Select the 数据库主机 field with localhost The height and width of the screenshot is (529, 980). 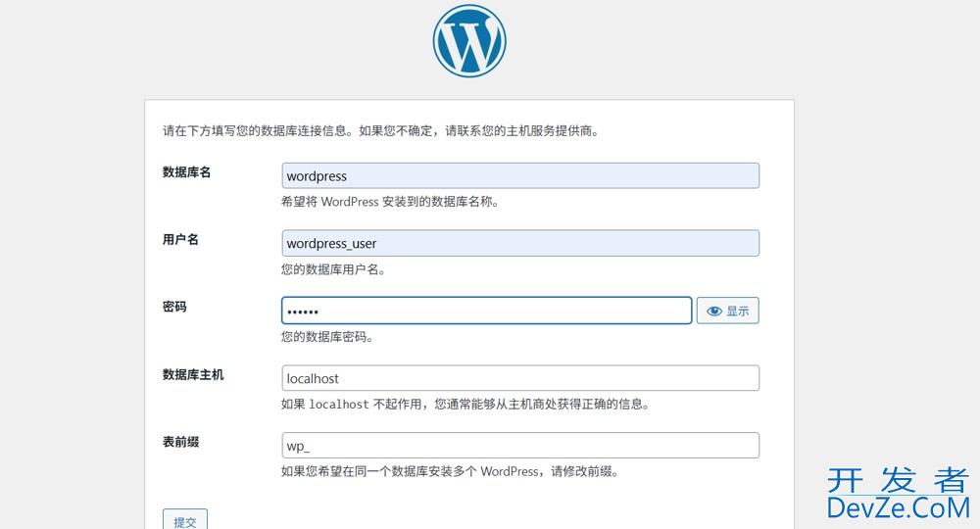coord(520,378)
